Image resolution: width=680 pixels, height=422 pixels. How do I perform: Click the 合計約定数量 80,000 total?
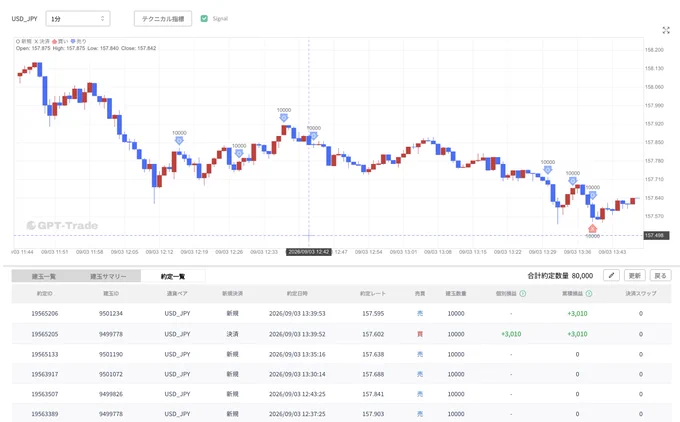tap(560, 275)
